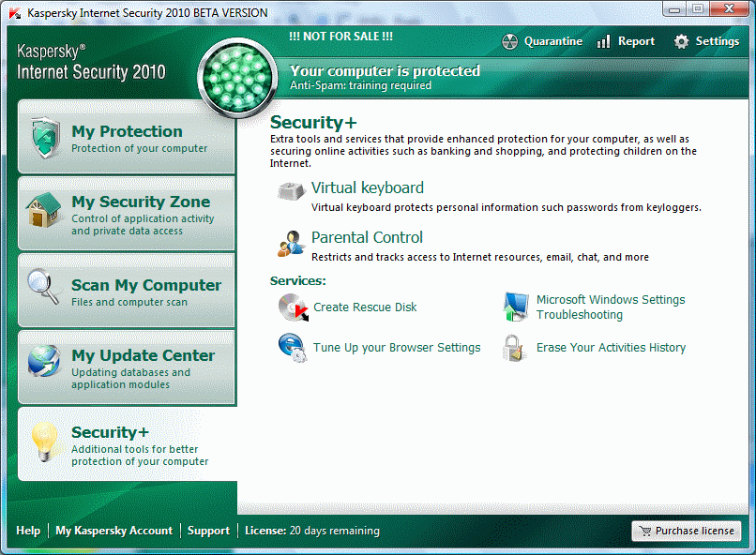Click the 'Security+' heading in main panel
Image resolution: width=756 pixels, height=555 pixels.
[313, 123]
